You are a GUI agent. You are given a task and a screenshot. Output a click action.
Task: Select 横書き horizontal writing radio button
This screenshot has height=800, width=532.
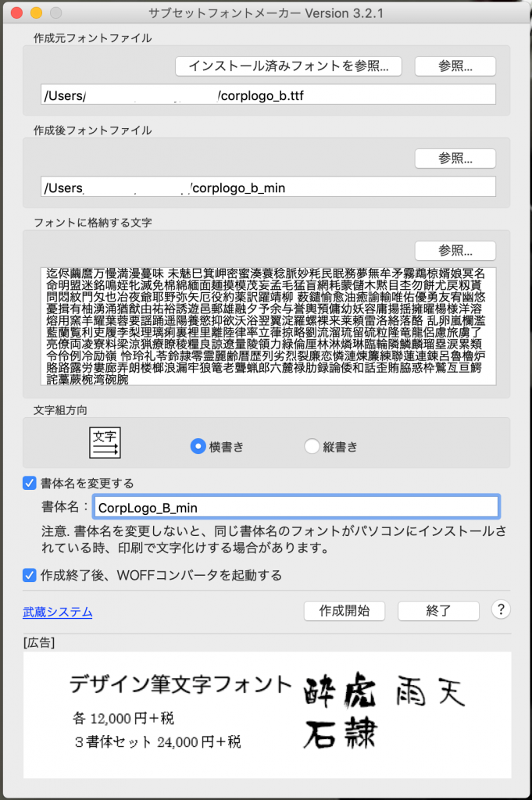(x=198, y=447)
